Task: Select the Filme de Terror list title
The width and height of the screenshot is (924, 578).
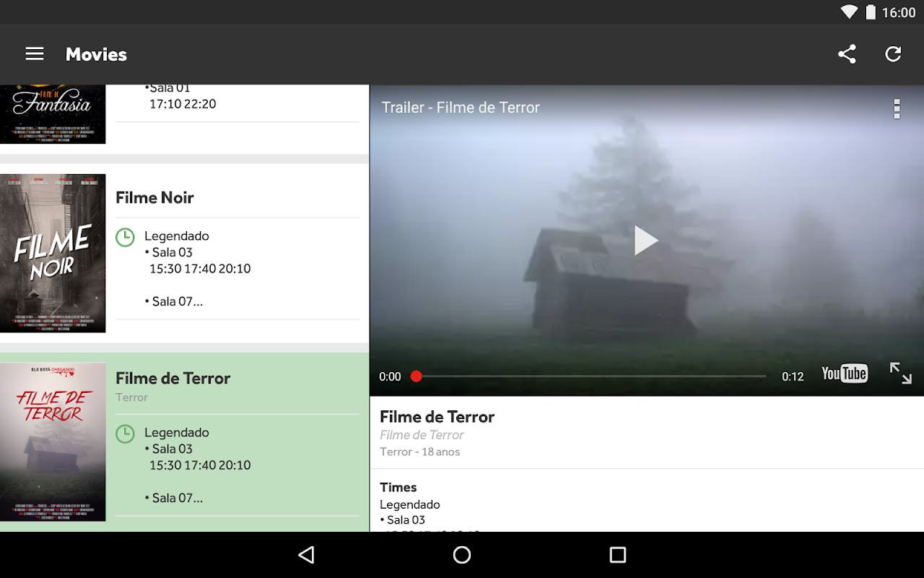Action: 173,378
